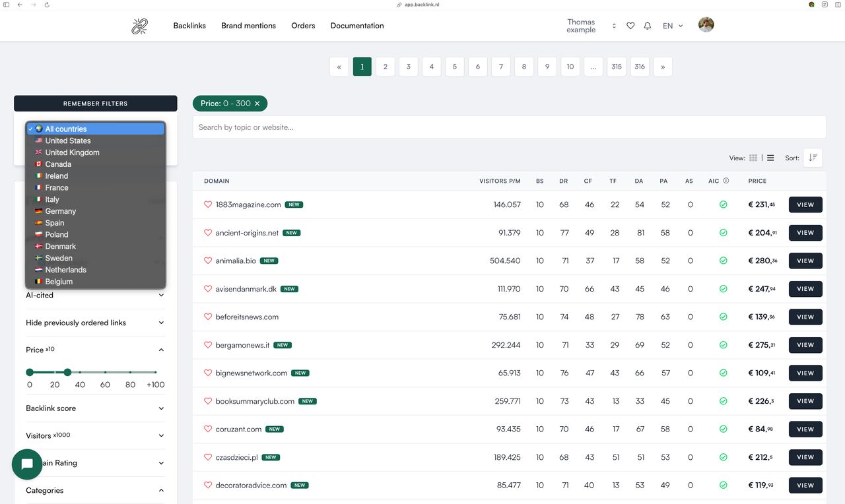Expand the Visitors filter section
Viewport: 845px width, 504px height.
(96, 435)
